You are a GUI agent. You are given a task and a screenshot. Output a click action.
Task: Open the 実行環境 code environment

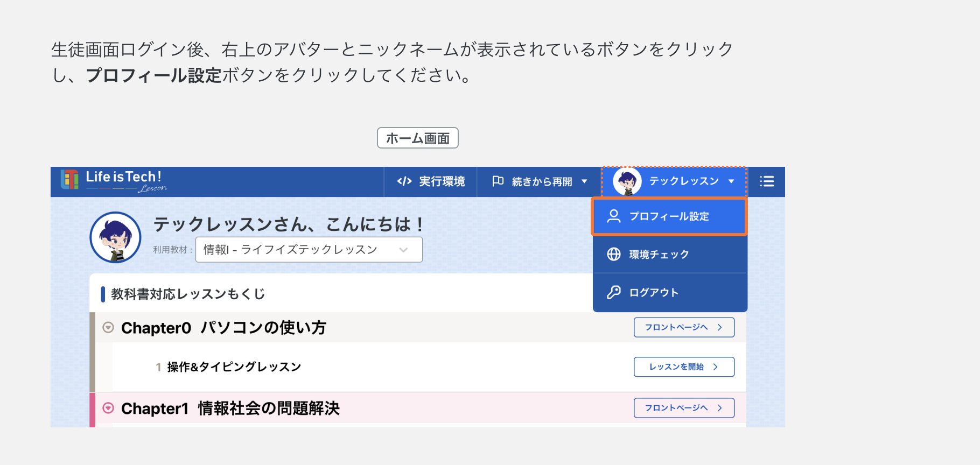coord(430,182)
